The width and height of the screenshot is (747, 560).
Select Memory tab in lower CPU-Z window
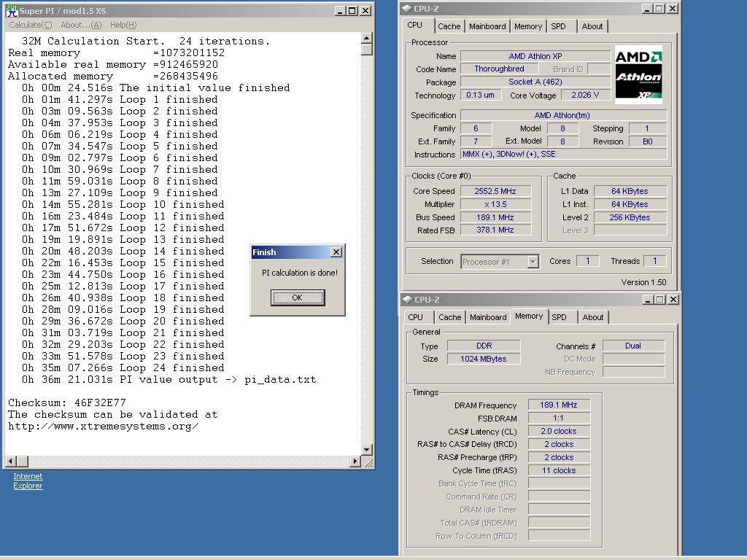coord(529,316)
